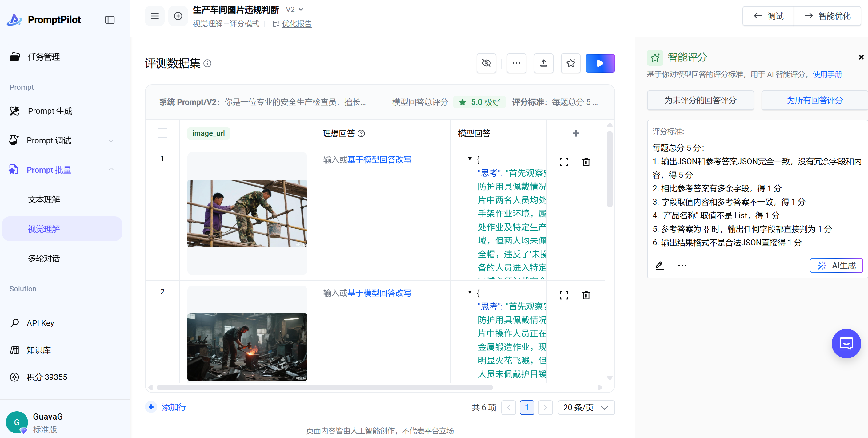The width and height of the screenshot is (868, 438).
Task: Open the three-dot more options toolbar button
Action: 516,63
